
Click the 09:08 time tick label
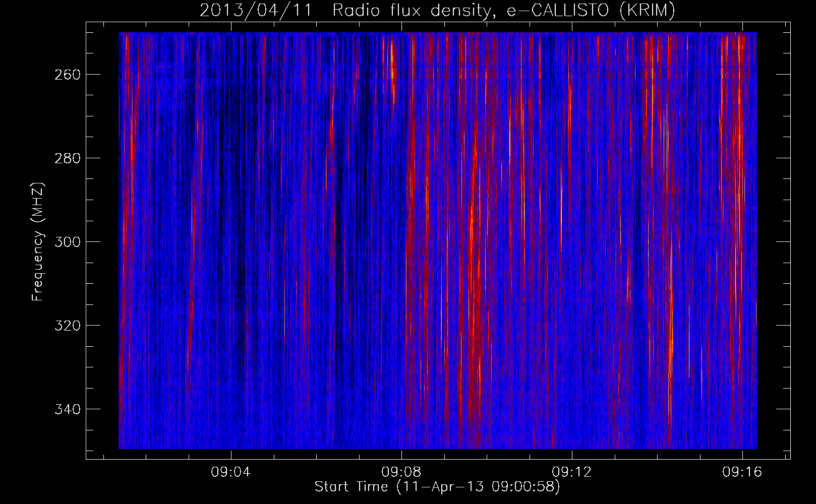pyautogui.click(x=401, y=472)
